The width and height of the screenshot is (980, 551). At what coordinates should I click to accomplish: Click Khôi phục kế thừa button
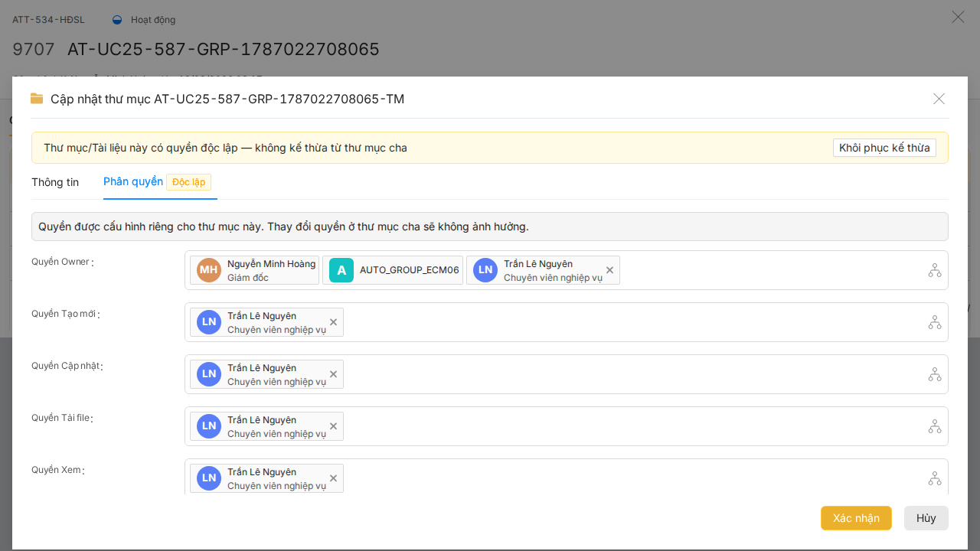[x=884, y=148]
